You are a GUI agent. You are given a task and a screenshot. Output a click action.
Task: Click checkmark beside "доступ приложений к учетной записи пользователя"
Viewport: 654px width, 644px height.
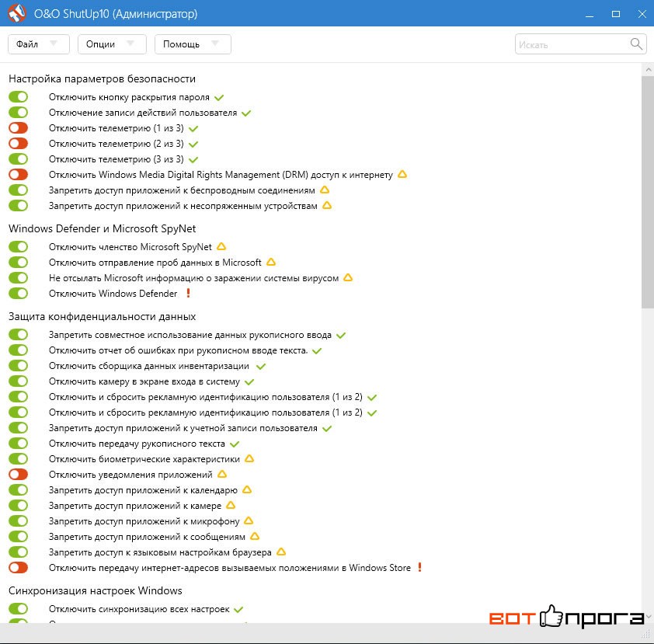327,428
